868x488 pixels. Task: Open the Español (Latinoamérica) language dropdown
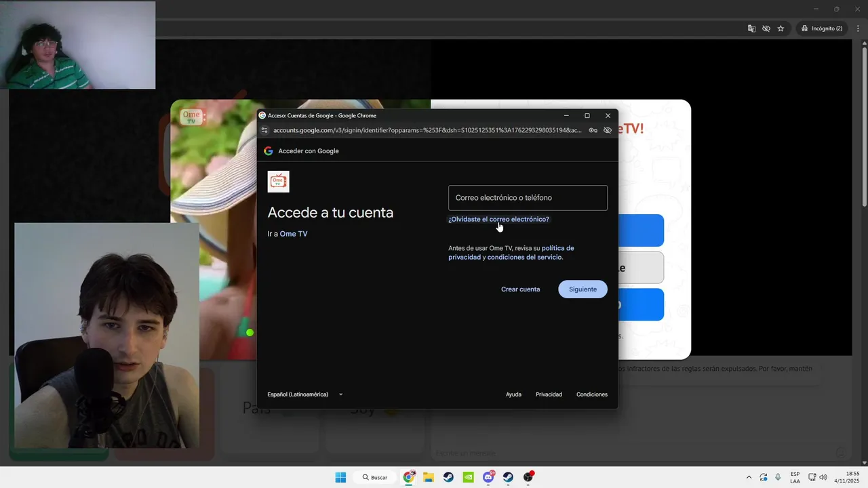point(305,394)
